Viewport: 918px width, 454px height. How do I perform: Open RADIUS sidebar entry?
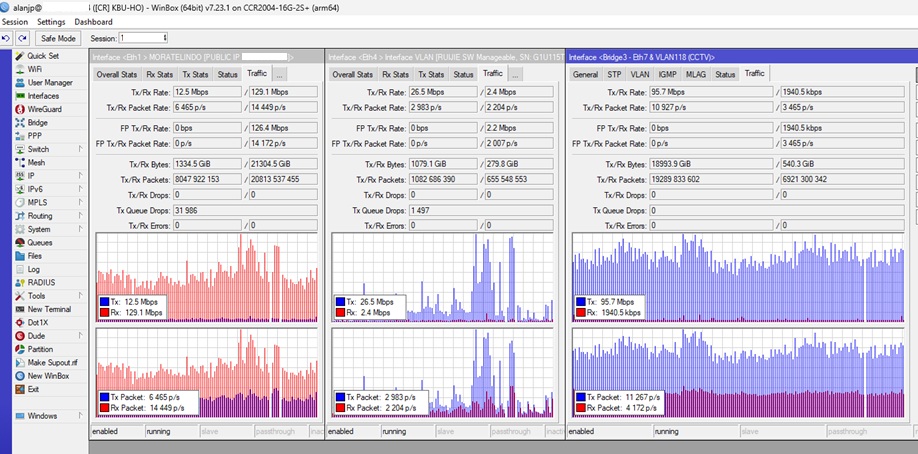click(35, 282)
